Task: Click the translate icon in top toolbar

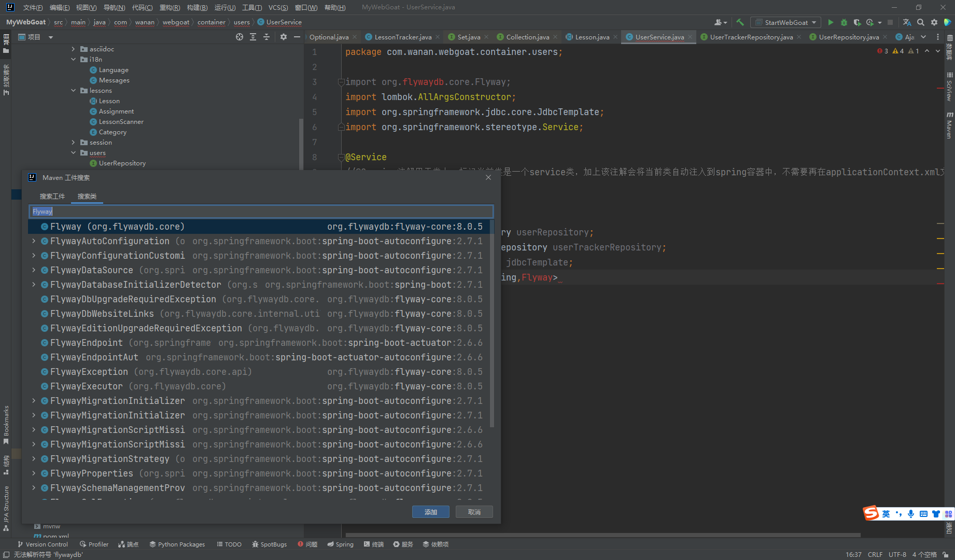Action: click(907, 22)
